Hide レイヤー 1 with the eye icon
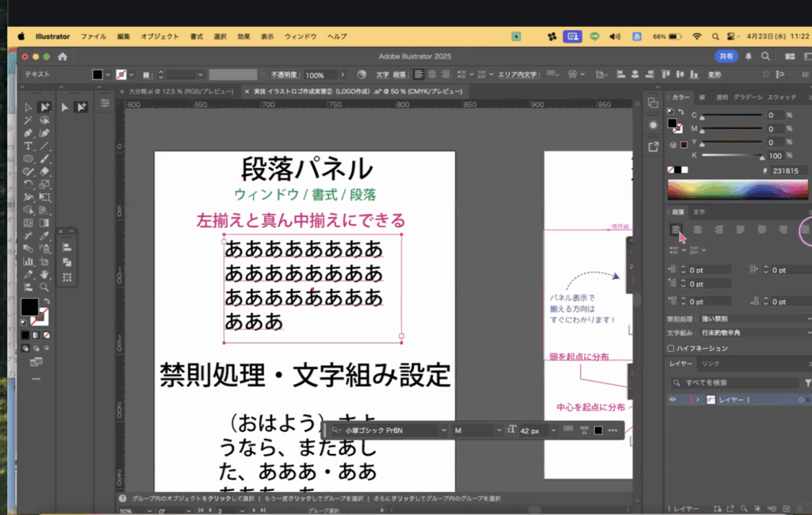 [672, 400]
